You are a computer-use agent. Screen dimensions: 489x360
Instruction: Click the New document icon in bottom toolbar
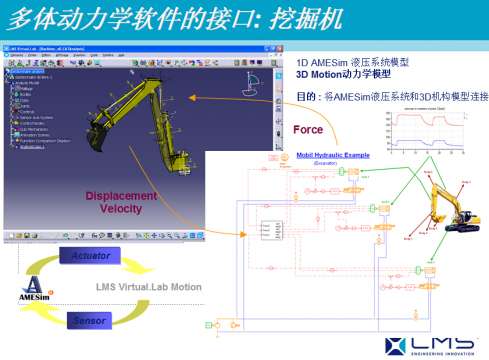(11, 236)
